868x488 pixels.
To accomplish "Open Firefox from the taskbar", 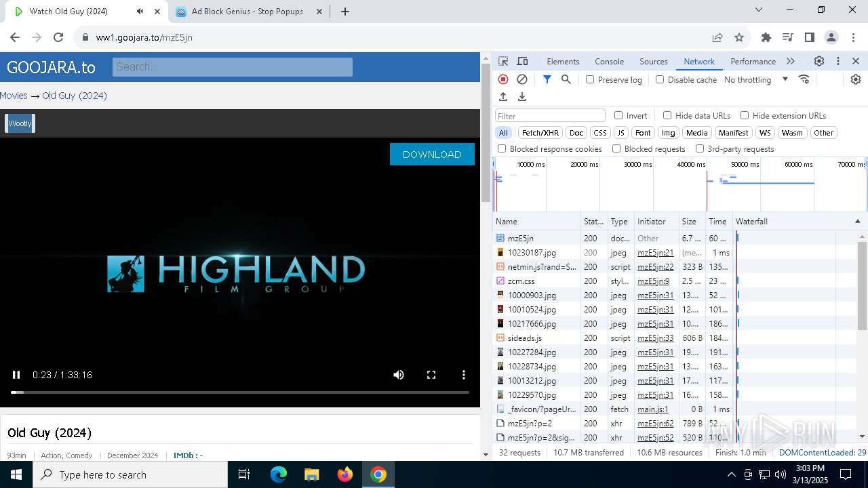I will [x=345, y=474].
